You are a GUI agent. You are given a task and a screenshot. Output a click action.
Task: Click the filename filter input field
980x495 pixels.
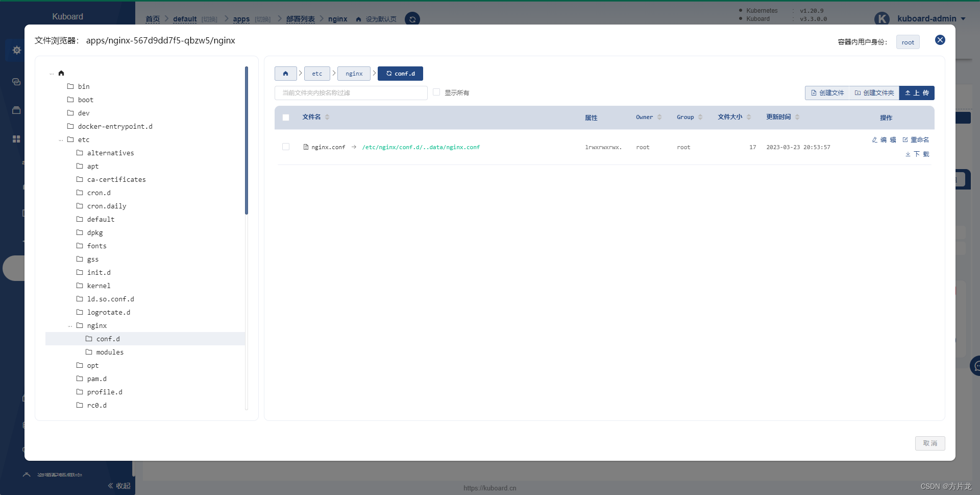(351, 92)
